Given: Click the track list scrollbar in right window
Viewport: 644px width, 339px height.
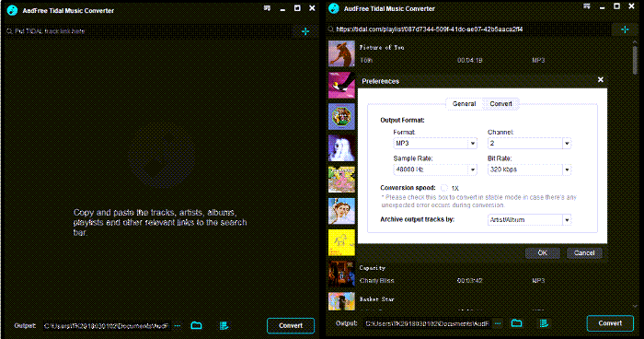Looking at the screenshot, I should coord(635,60).
